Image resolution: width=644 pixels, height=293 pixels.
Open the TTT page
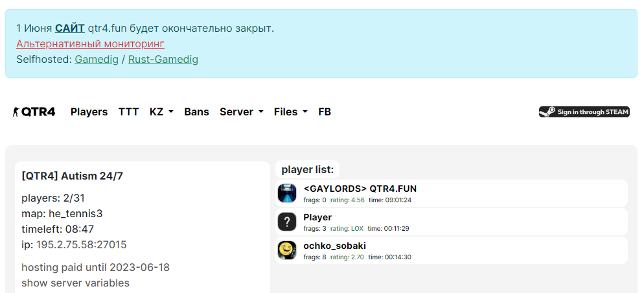128,111
